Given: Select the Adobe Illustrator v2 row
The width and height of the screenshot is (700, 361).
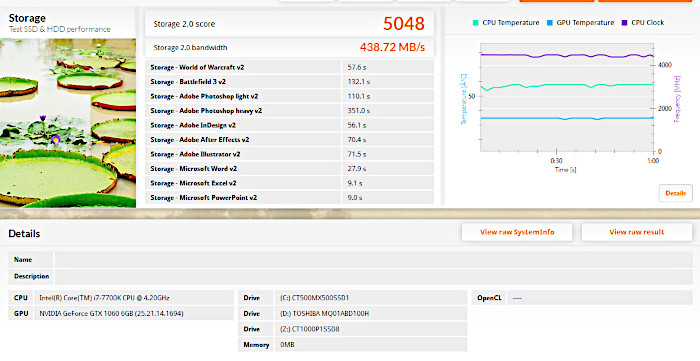Looking at the screenshot, I should (289, 154).
